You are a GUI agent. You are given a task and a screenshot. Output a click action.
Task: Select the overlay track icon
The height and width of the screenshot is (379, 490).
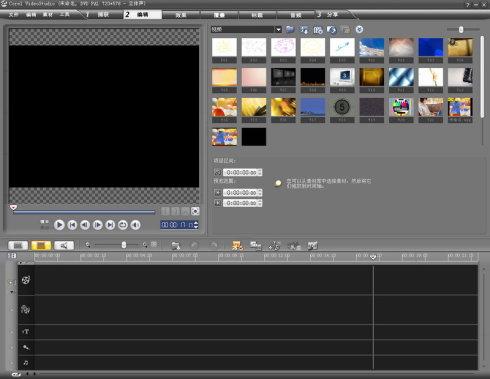click(26, 309)
